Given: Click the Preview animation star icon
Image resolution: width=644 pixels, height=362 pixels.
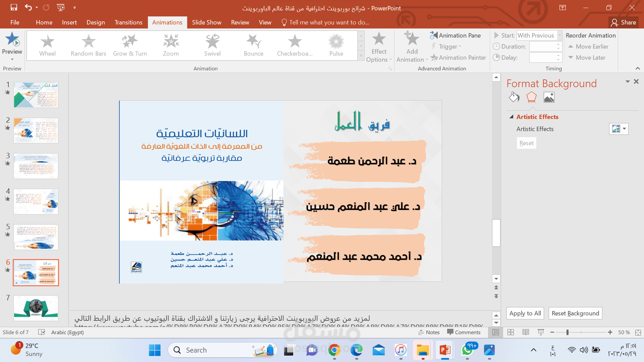Looking at the screenshot, I should pos(12,39).
